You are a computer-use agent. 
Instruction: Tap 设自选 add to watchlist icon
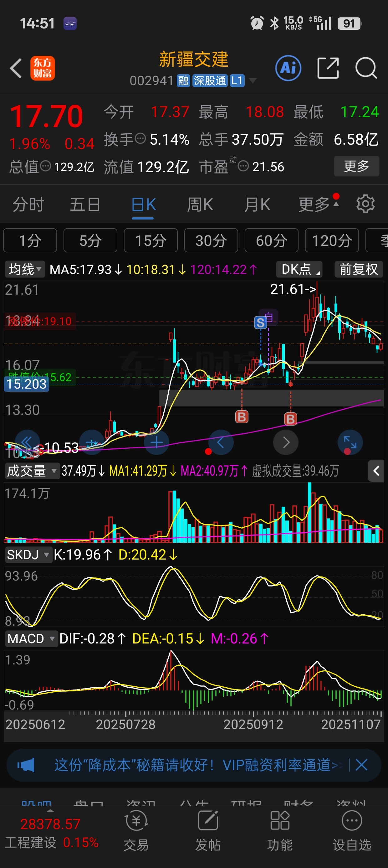(x=352, y=831)
